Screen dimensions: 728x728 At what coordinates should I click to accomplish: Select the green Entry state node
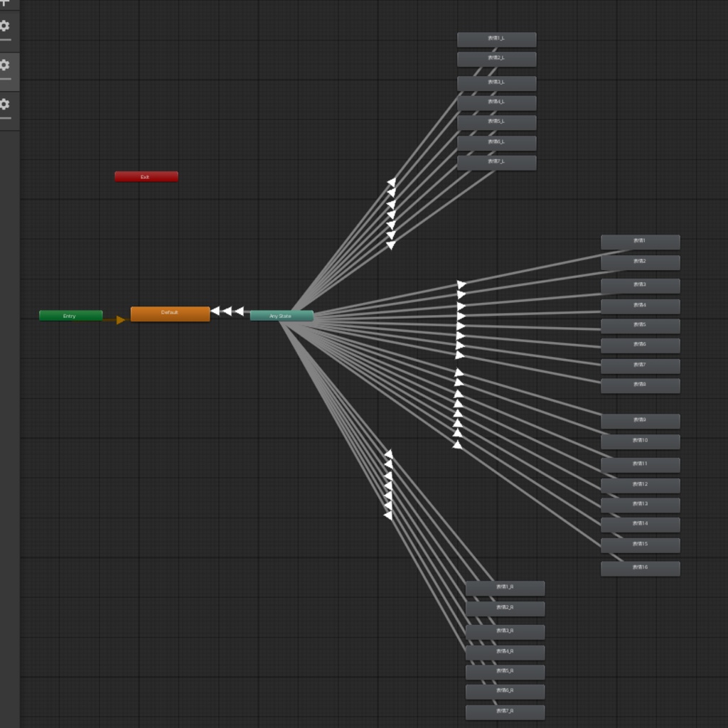coord(70,316)
